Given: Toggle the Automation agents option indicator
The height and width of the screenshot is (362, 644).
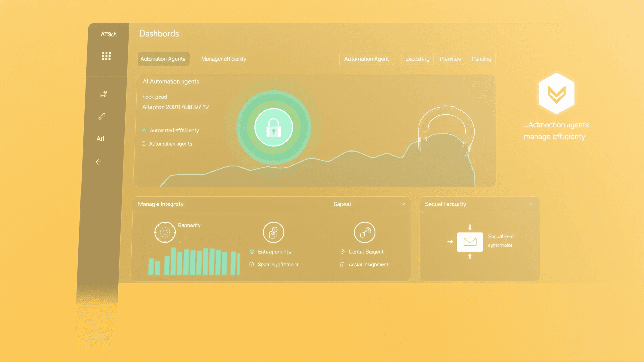Looking at the screenshot, I should coord(144,144).
